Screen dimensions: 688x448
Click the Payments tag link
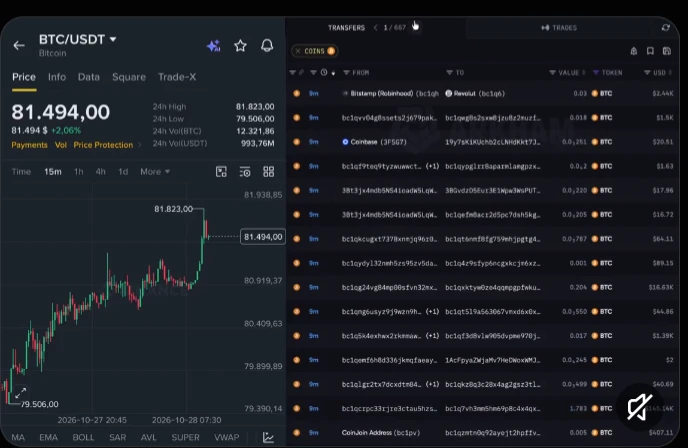(29, 145)
